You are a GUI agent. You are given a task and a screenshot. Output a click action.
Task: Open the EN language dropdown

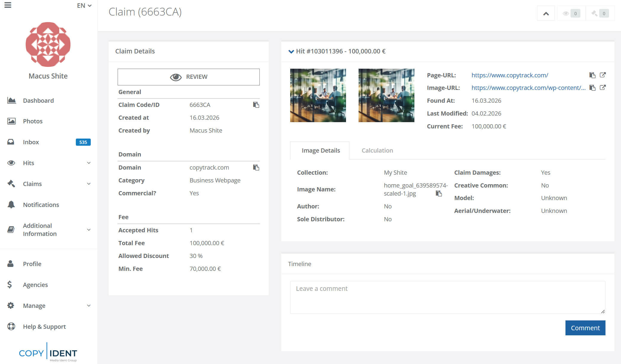(84, 6)
